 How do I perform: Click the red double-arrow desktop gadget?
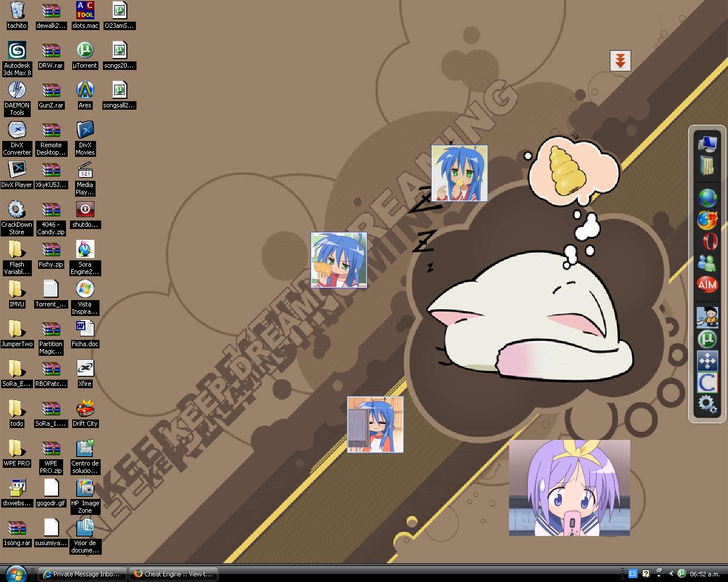coord(621,60)
